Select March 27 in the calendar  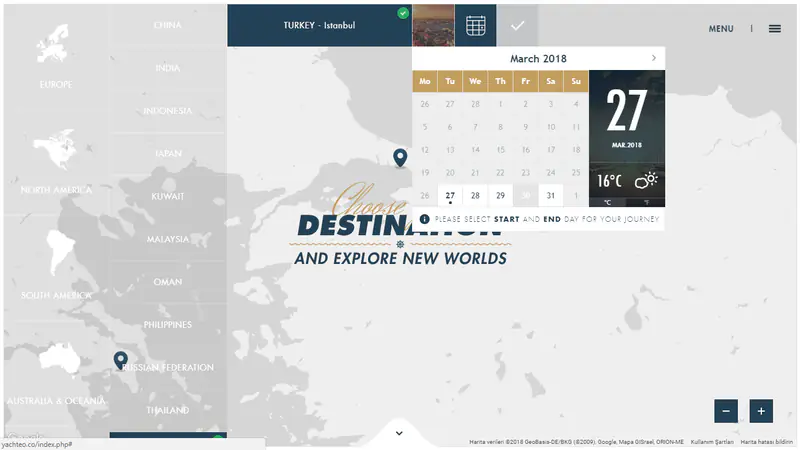click(449, 195)
